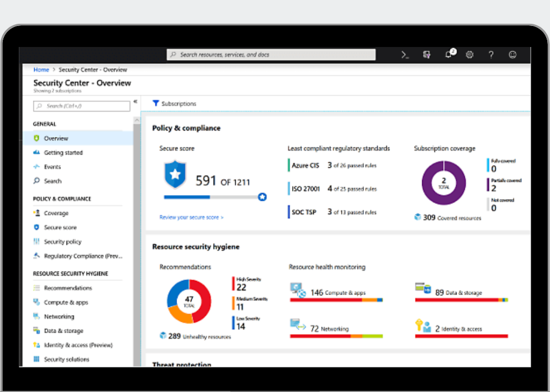Open Cloud Shell terminal icon
The width and height of the screenshot is (550, 392).
point(405,55)
